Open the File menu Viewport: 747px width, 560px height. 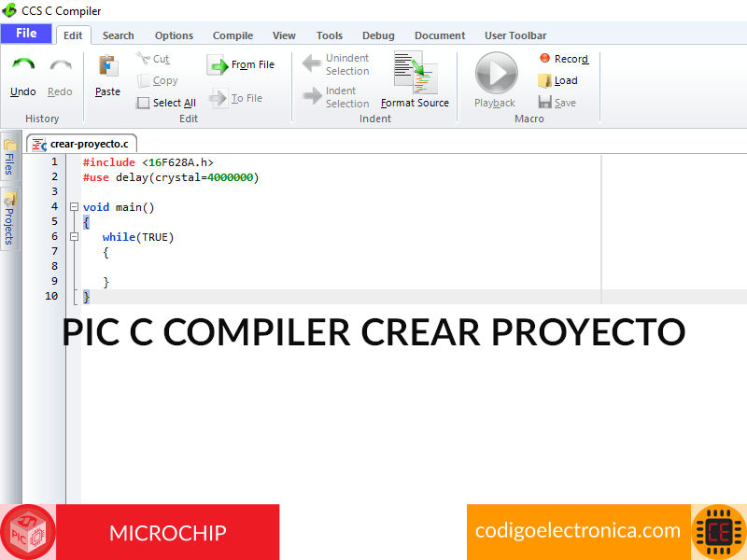tap(26, 34)
